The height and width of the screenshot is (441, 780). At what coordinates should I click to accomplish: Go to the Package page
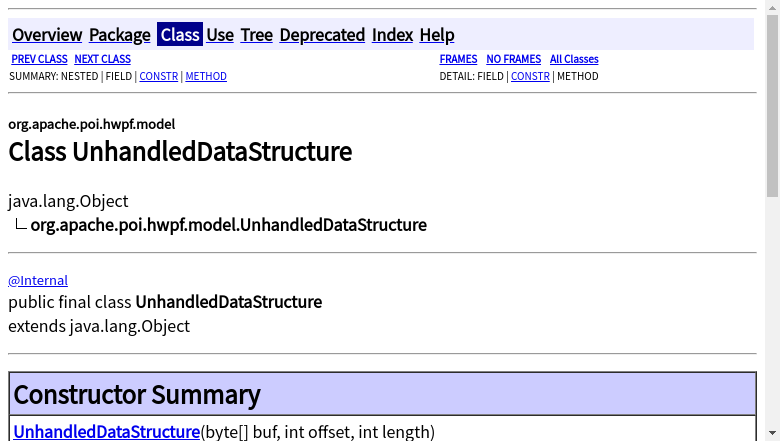click(120, 35)
